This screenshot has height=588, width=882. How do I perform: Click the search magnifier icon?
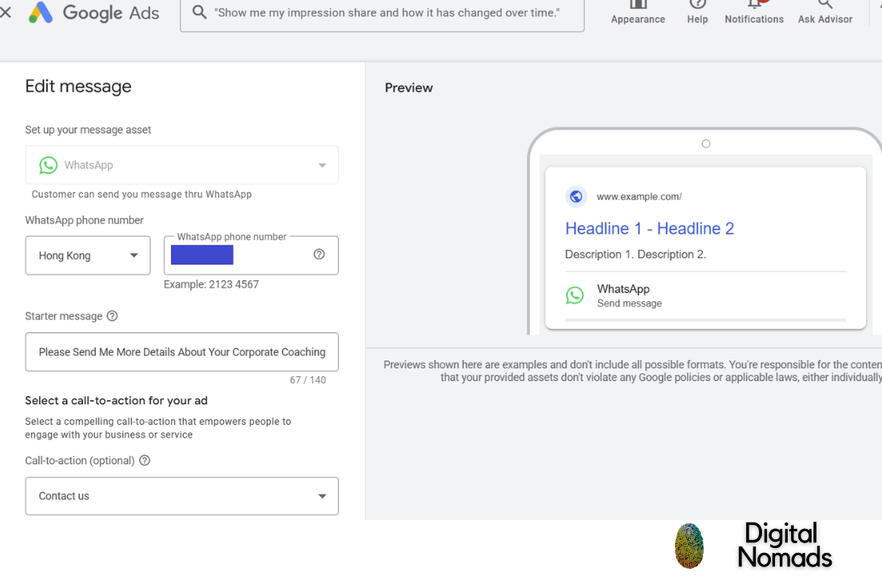pos(199,12)
